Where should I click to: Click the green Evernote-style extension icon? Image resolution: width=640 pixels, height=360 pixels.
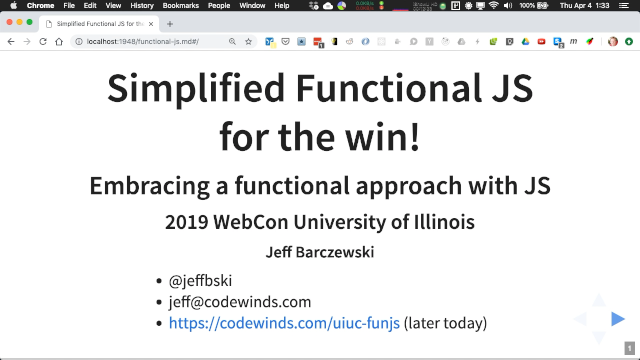[493, 42]
